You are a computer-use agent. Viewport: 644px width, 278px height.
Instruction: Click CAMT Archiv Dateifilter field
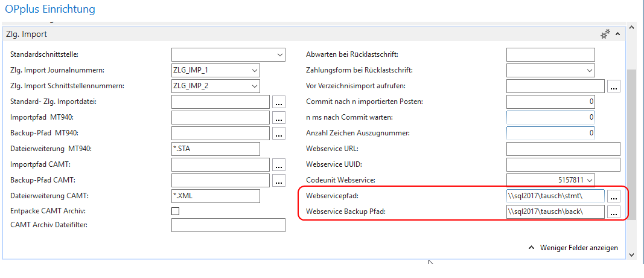(228, 225)
